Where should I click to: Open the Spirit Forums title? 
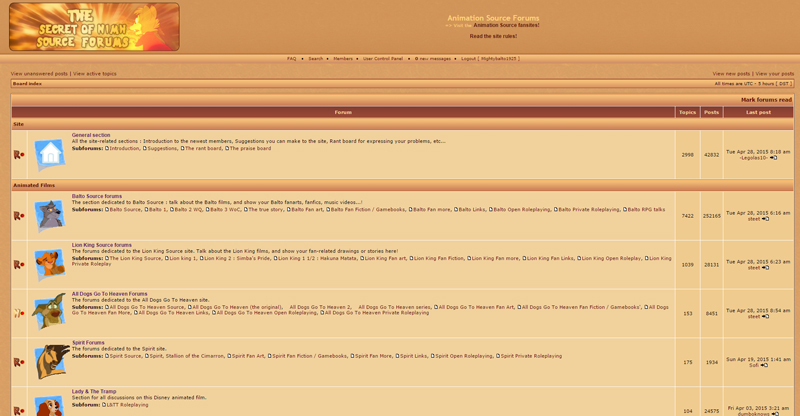(88, 343)
